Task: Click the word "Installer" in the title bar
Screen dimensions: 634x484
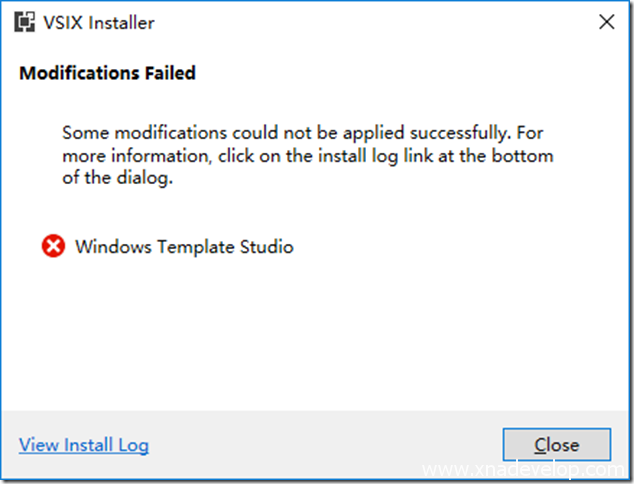Action: click(122, 22)
